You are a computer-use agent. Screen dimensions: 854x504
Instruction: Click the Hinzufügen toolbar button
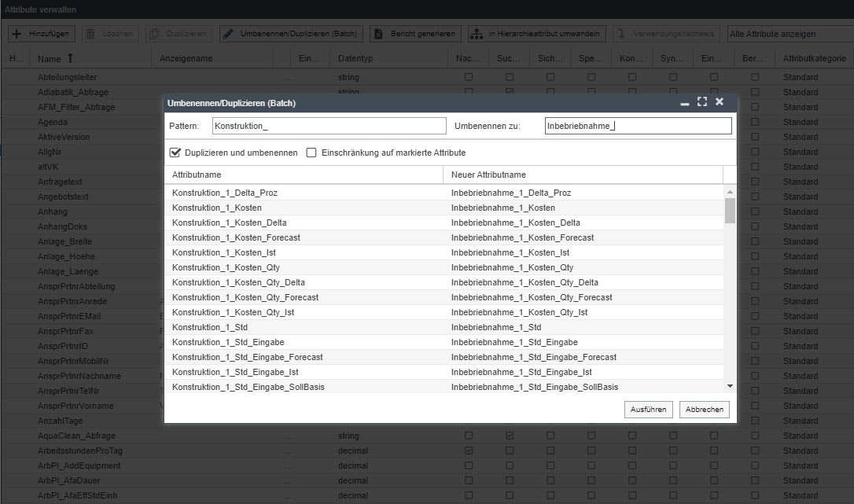(42, 34)
